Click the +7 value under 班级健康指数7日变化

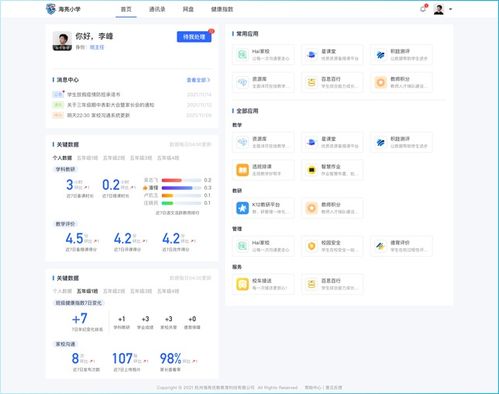pos(80,319)
